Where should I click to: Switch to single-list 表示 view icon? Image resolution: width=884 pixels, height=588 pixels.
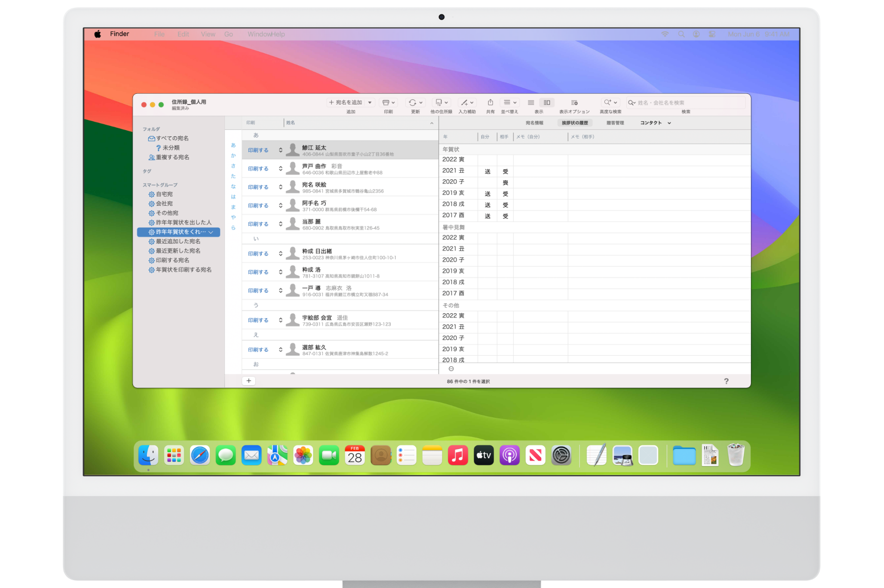(x=531, y=103)
